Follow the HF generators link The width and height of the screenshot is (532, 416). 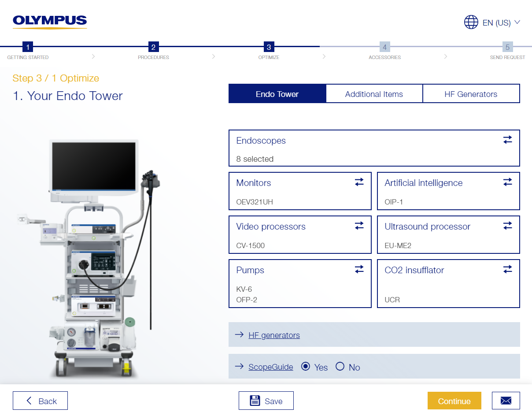pos(274,335)
